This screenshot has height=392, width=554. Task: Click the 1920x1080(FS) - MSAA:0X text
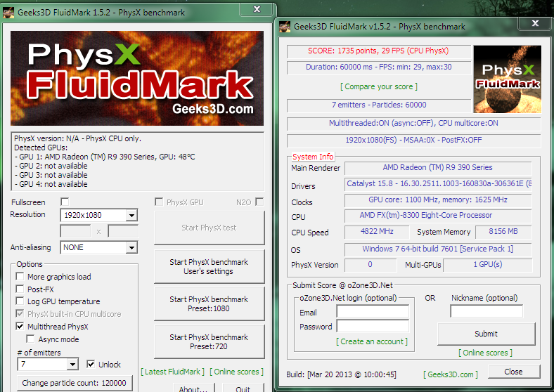pyautogui.click(x=413, y=141)
